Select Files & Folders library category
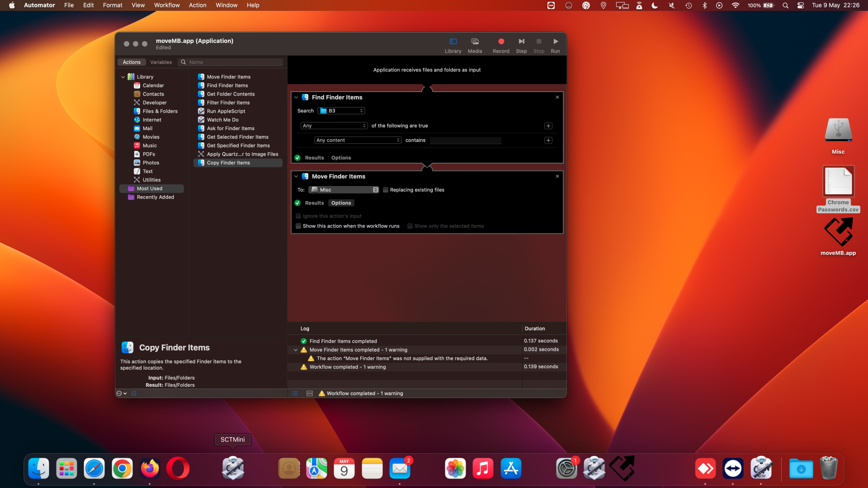 tap(160, 111)
